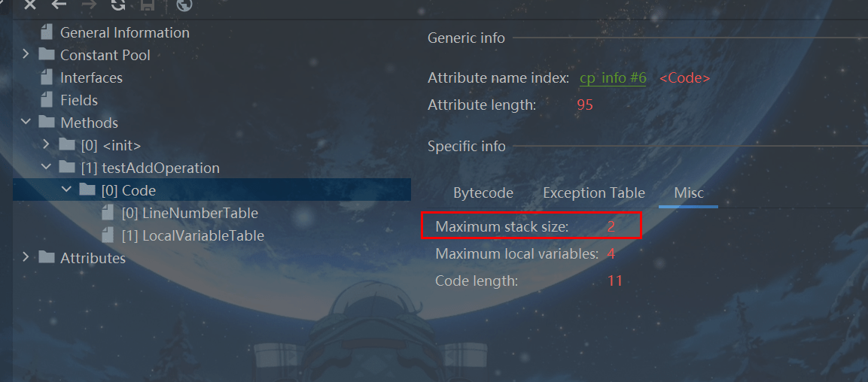This screenshot has height=382, width=868.
Task: Follow the cp_info #6 link
Action: click(613, 78)
